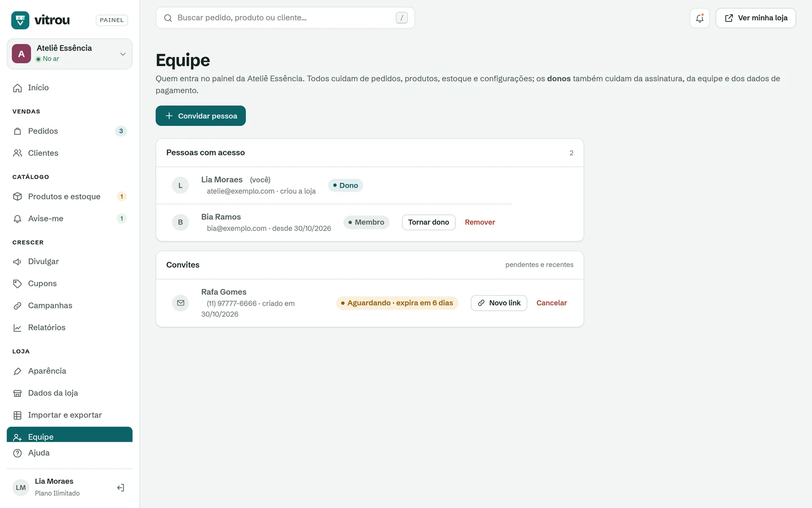812x508 pixels.
Task: Remove Bia Ramos from the team
Action: (x=480, y=222)
